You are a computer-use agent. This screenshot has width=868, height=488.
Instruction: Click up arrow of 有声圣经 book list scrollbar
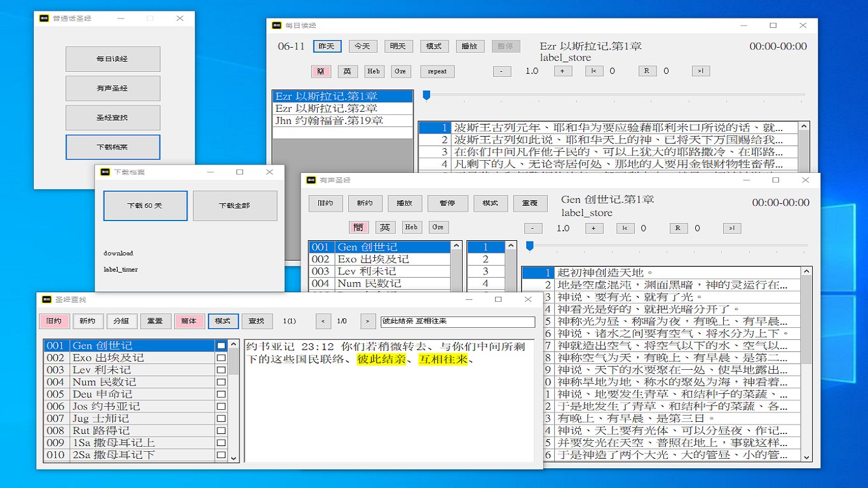(x=456, y=246)
